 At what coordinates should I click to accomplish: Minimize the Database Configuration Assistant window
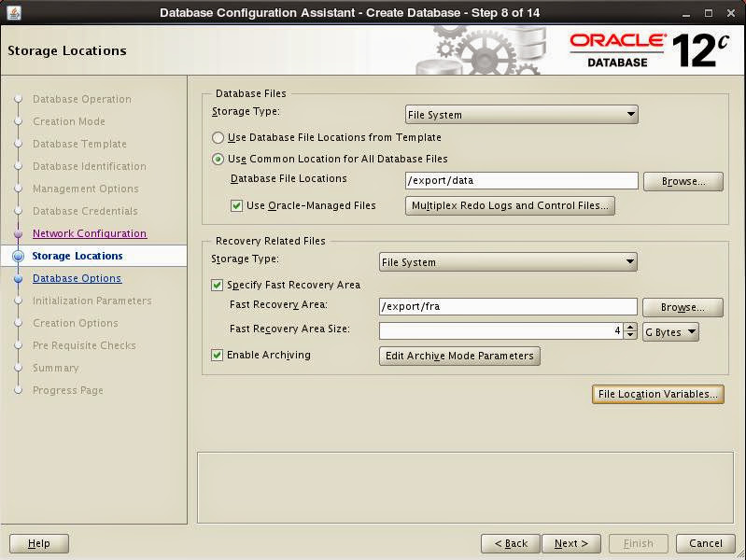(685, 13)
